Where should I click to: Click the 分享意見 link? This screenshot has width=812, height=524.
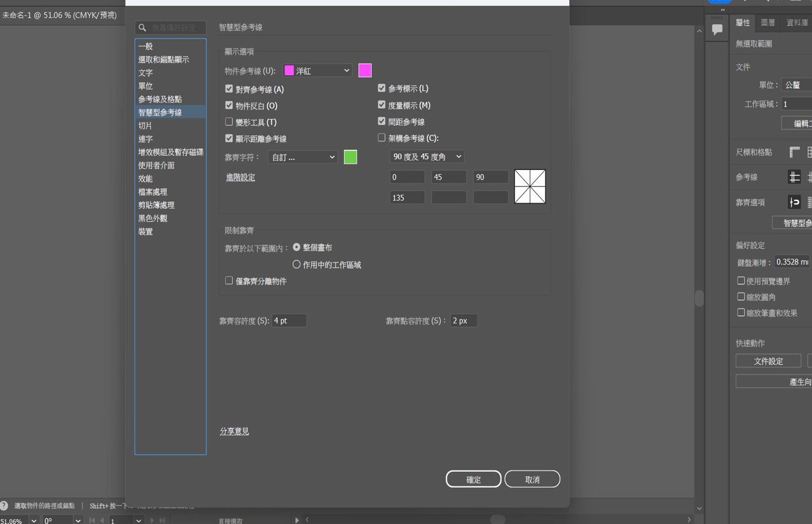tap(234, 431)
